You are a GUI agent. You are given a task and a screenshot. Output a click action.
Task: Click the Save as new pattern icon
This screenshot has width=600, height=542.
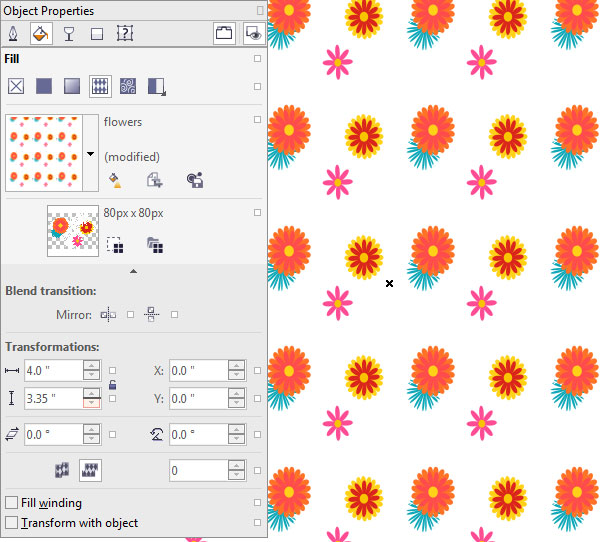point(195,180)
